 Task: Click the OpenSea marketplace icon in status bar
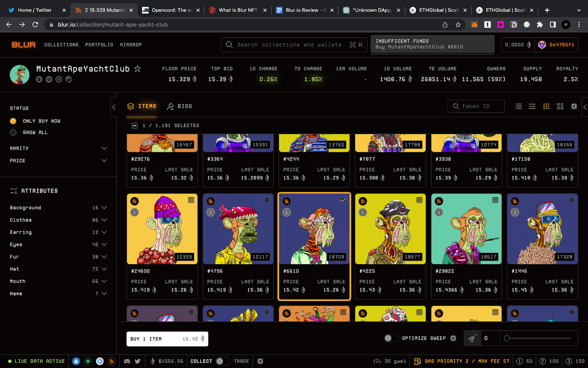point(76,361)
